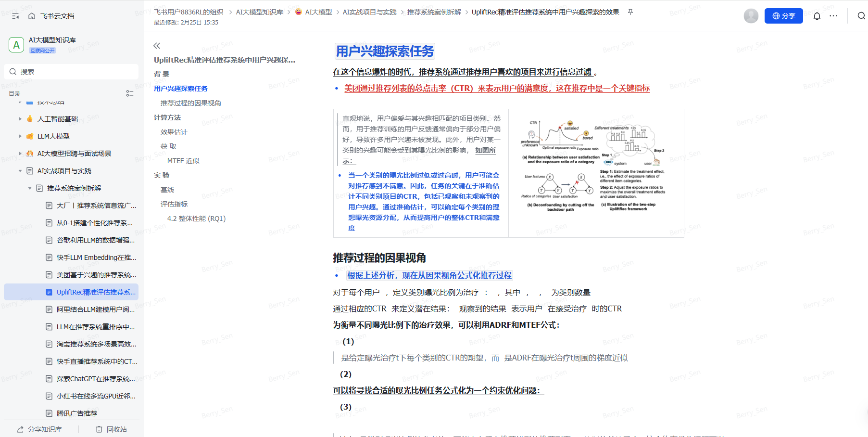This screenshot has height=437, width=868.
Task: Jump to outline heading 4.2 整体性能 (RQ1)
Action: pyautogui.click(x=196, y=218)
